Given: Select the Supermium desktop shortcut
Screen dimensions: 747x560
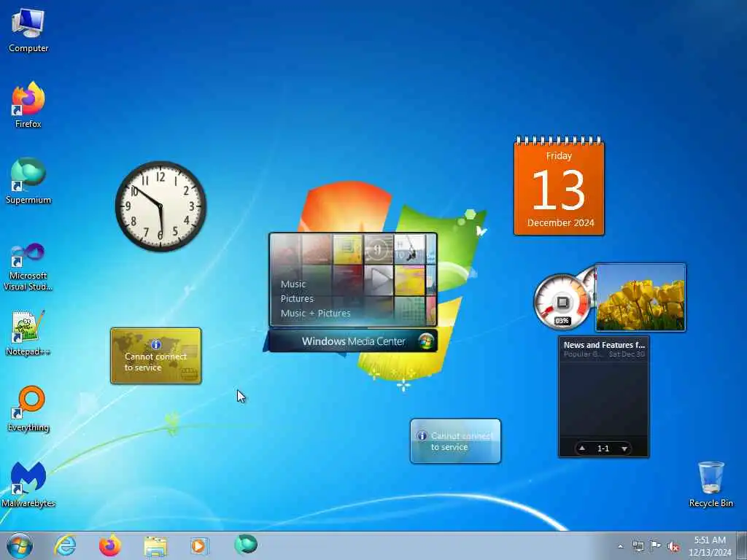Looking at the screenshot, I should [28, 181].
